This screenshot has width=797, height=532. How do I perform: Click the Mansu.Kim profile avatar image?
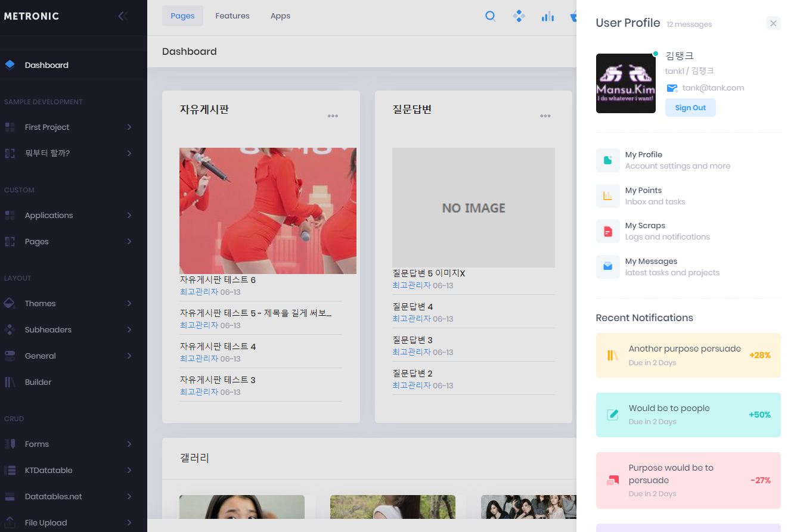[625, 83]
